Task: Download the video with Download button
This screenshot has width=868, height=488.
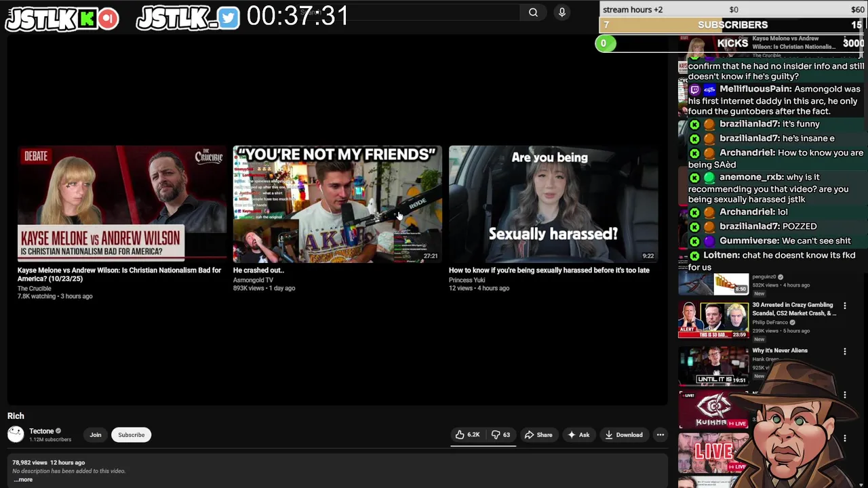Action: point(624,434)
